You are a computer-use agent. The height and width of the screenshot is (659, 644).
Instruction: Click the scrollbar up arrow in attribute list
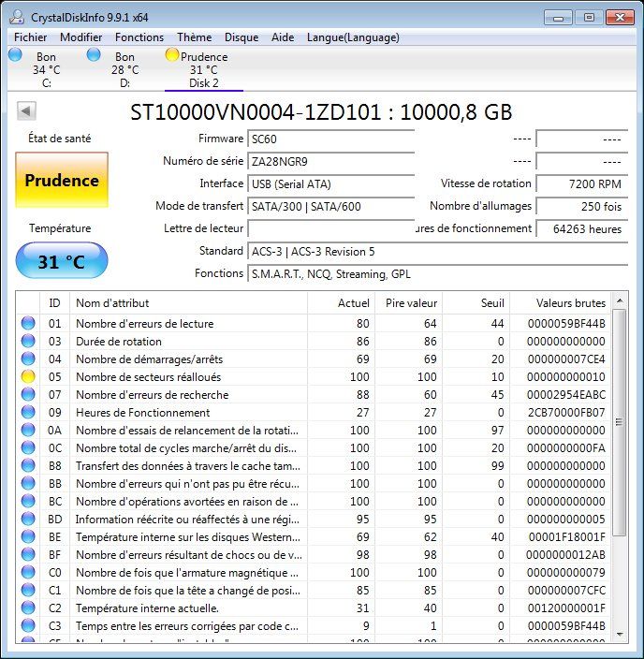click(x=620, y=300)
